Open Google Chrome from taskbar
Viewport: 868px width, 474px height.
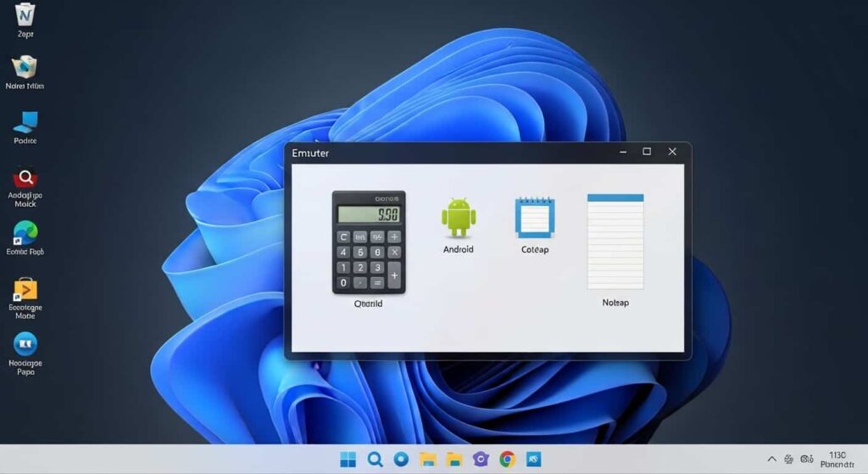(x=507, y=459)
